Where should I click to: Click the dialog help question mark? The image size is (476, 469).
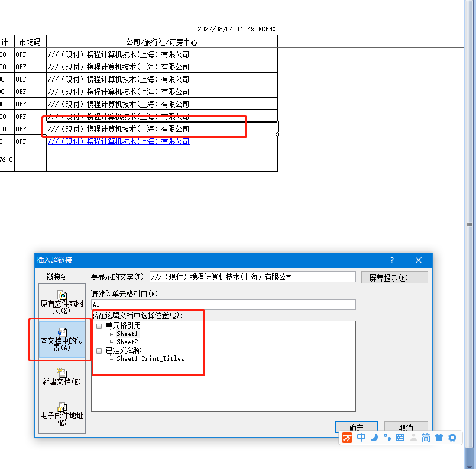392,260
